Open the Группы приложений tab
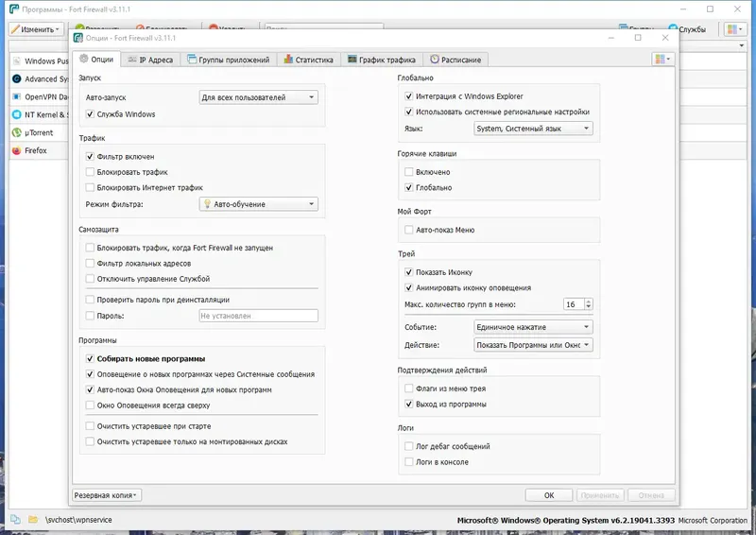The image size is (756, 535). 228,60
